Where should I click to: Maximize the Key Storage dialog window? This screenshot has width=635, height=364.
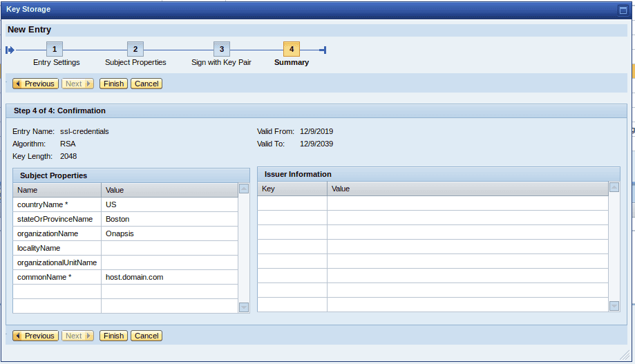tap(623, 10)
